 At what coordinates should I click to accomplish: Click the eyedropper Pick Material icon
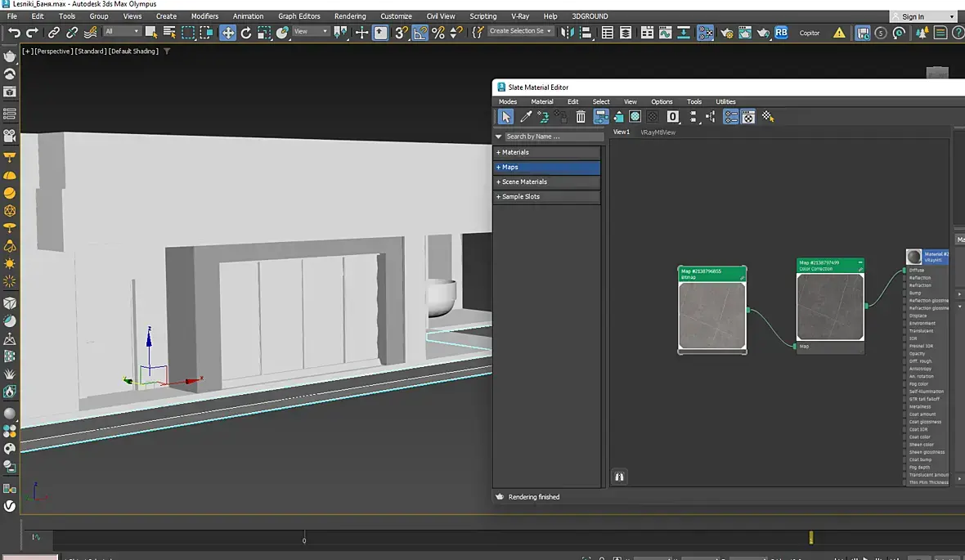click(526, 117)
